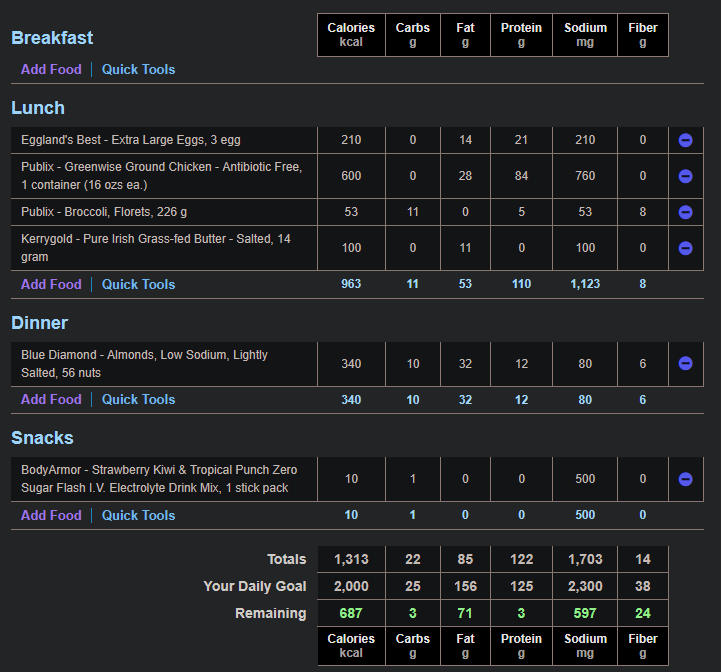Select the Remaining sodium value 597
This screenshot has width=721, height=672.
coord(585,613)
